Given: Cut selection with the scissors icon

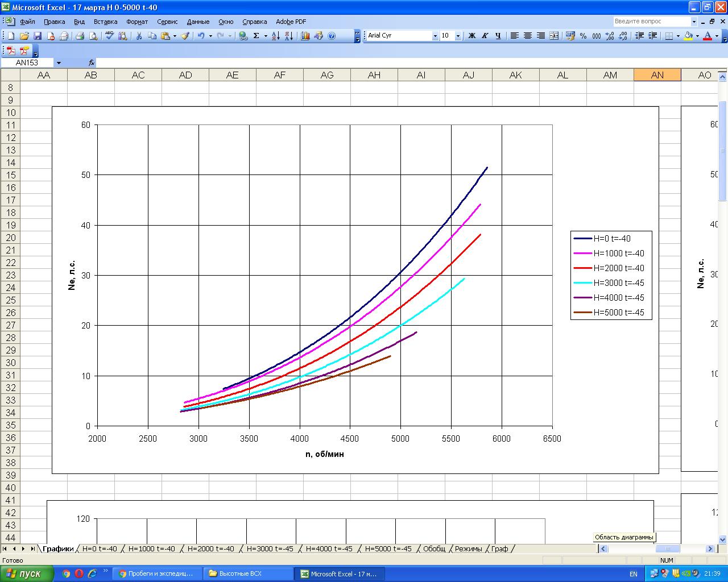Looking at the screenshot, I should click(x=139, y=36).
